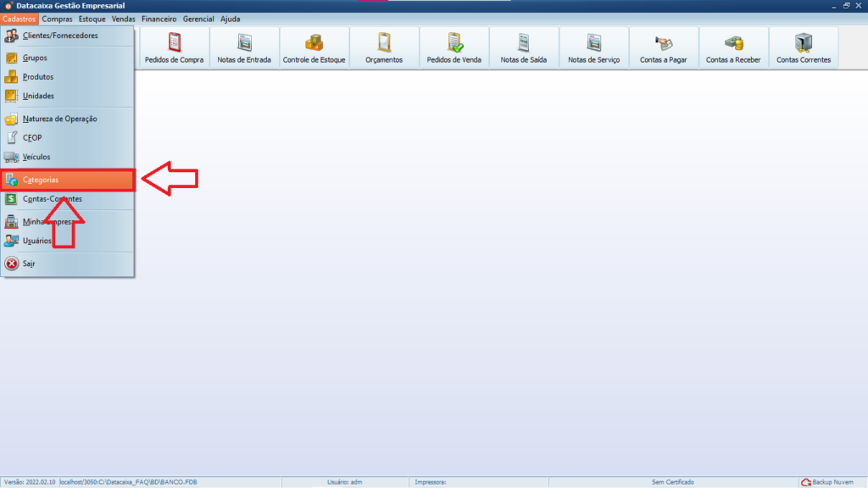Expand the Compras menu
This screenshot has height=488, width=868.
58,19
